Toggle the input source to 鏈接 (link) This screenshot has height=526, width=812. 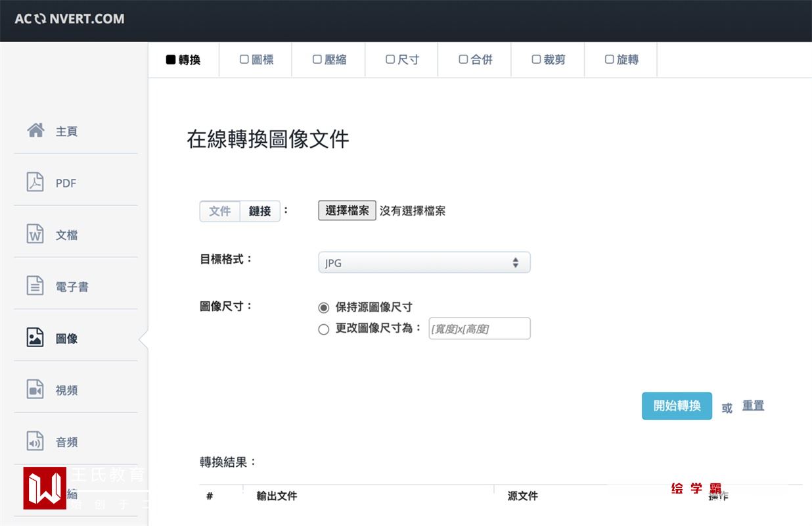tap(260, 211)
